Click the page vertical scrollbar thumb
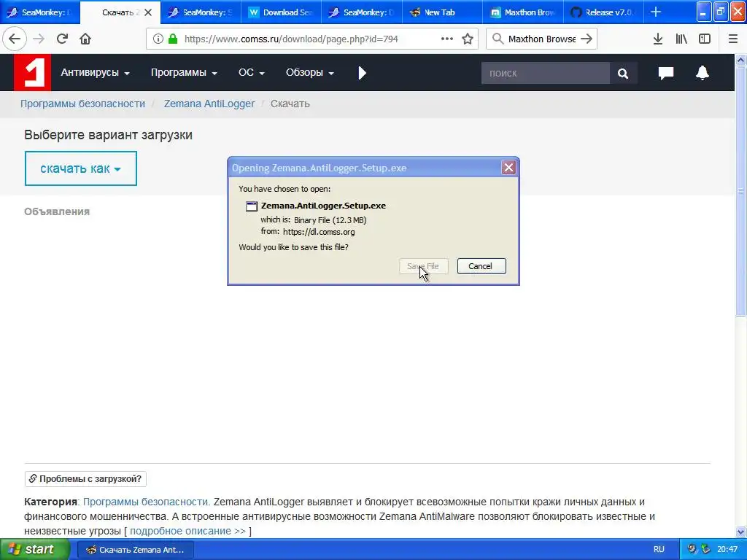This screenshot has width=747, height=560. [x=740, y=190]
